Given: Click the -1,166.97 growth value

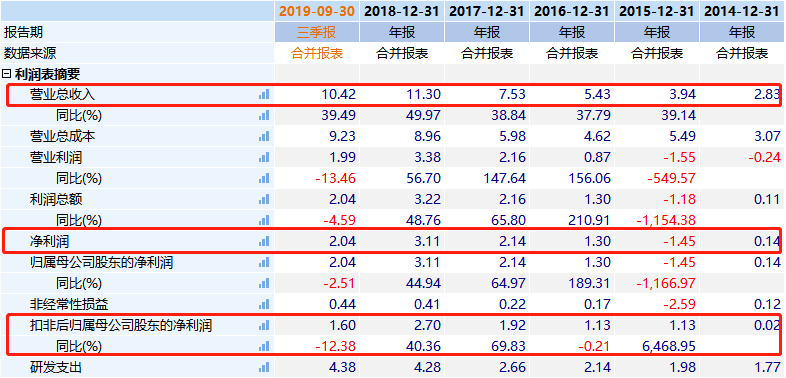Looking at the screenshot, I should point(667,283).
